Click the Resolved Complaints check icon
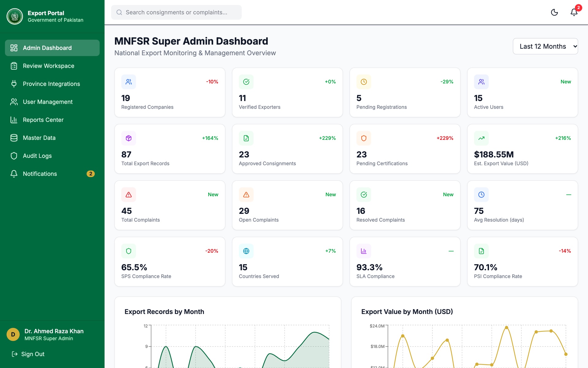This screenshot has height=368, width=588. pos(364,195)
